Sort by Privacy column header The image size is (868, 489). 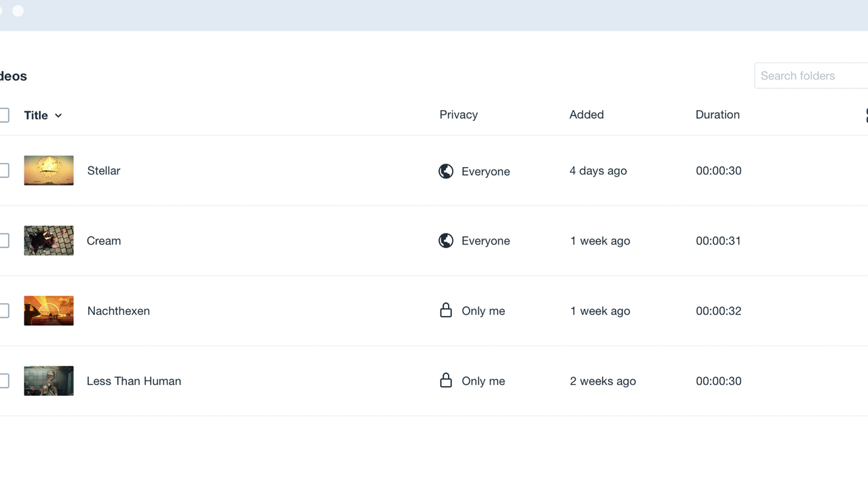[458, 115]
